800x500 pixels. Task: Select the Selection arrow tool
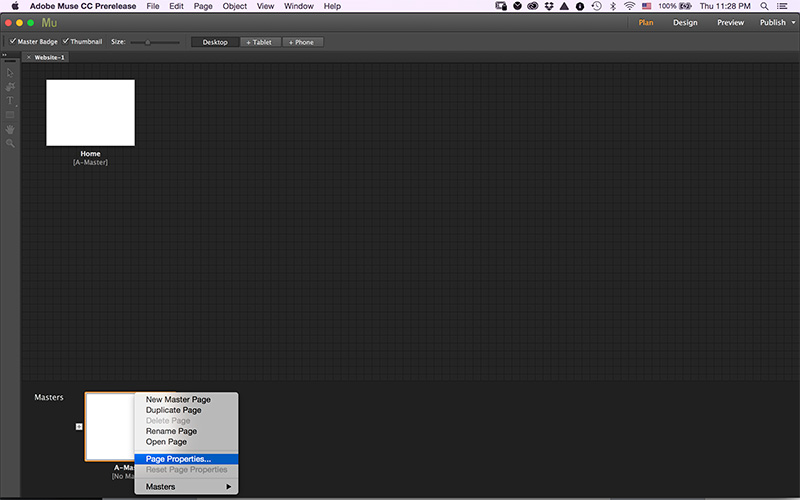pos(11,72)
